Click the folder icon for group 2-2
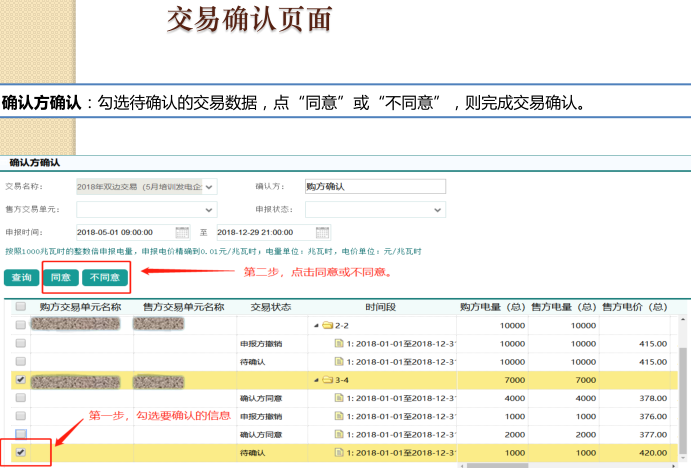 click(327, 325)
